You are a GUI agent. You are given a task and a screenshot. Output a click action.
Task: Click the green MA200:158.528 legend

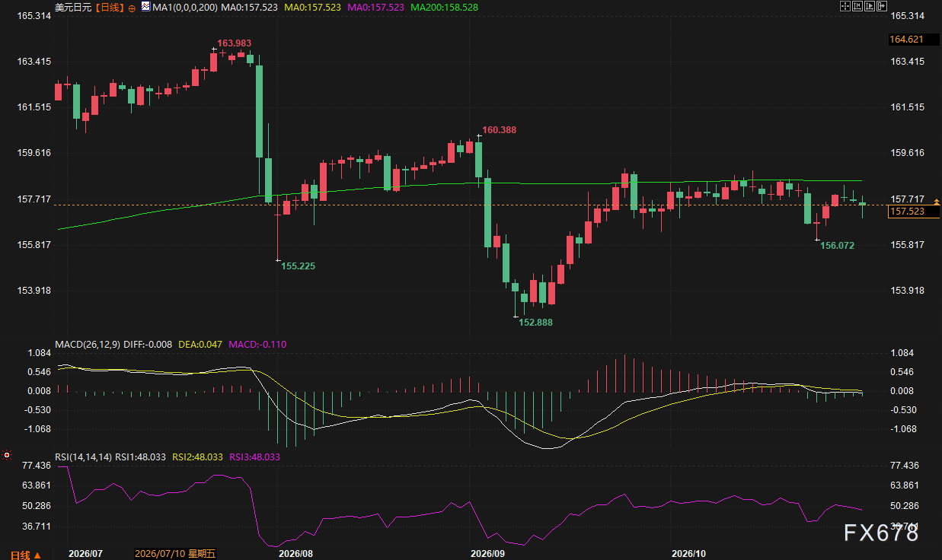click(446, 7)
